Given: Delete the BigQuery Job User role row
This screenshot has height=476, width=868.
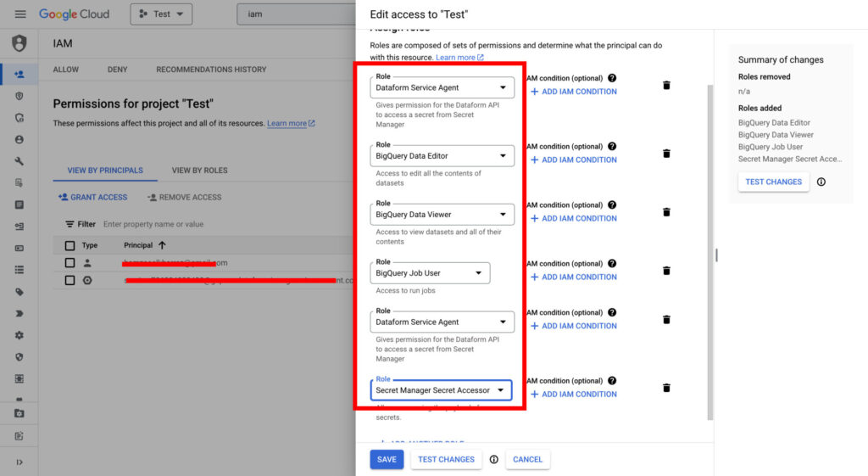Looking at the screenshot, I should pyautogui.click(x=666, y=271).
